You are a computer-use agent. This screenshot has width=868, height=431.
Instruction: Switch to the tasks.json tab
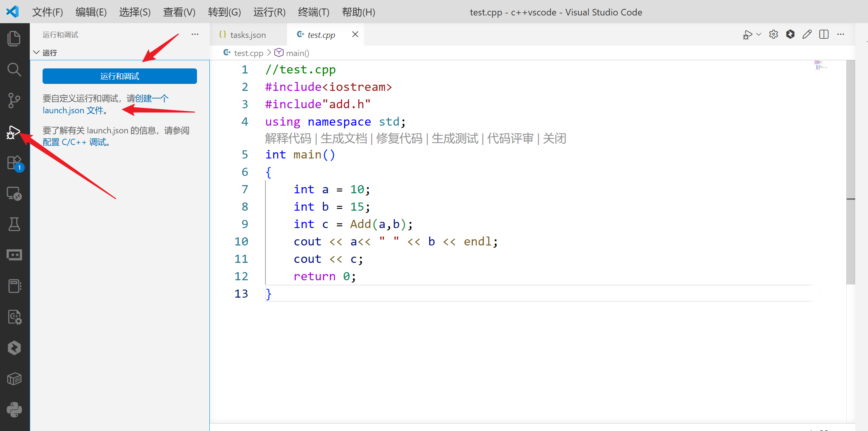tap(248, 35)
